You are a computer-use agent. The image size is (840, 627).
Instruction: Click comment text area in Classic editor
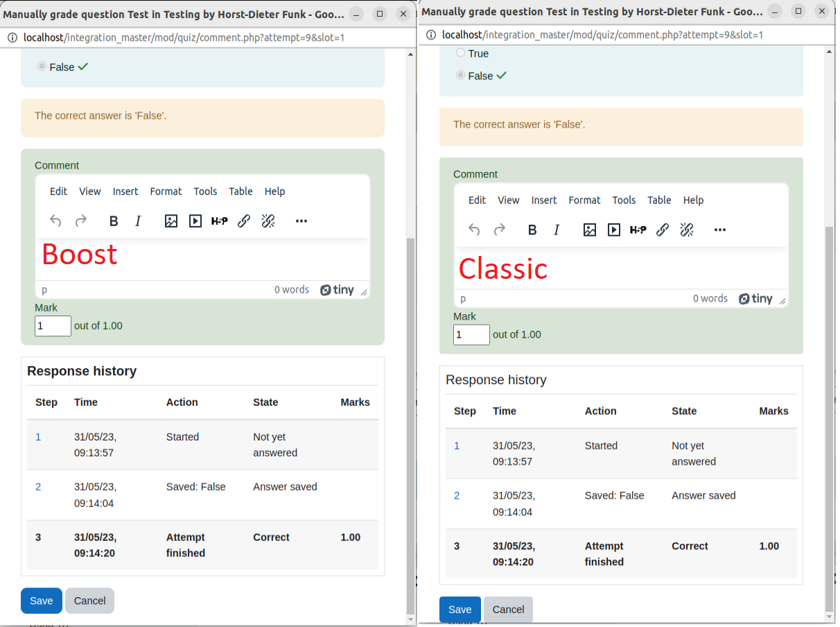(x=621, y=268)
